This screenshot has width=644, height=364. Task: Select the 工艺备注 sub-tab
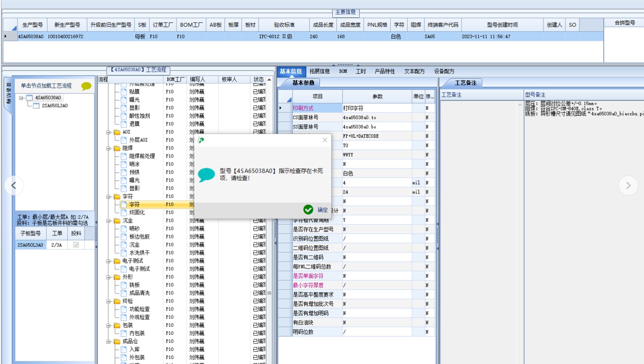click(465, 83)
